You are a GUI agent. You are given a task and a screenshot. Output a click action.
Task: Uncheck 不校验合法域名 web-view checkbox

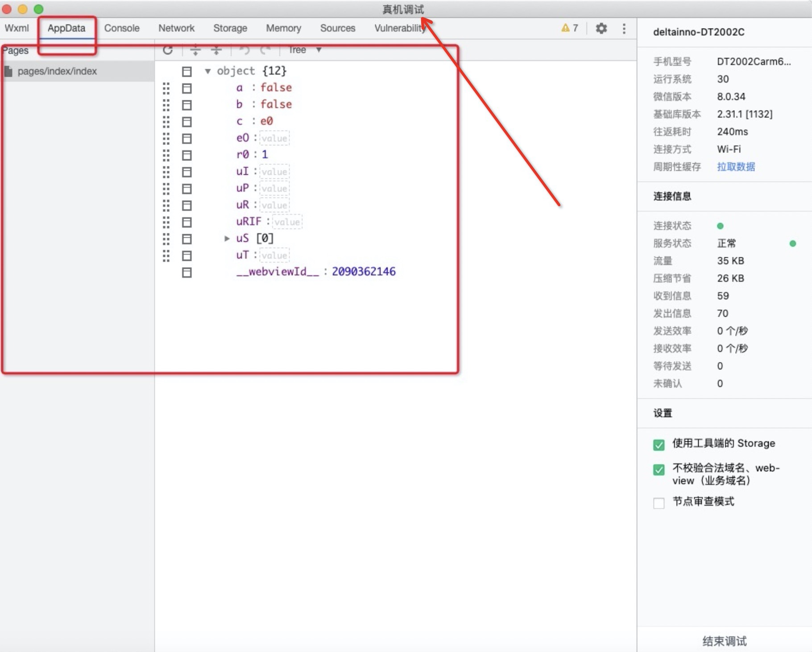click(659, 470)
